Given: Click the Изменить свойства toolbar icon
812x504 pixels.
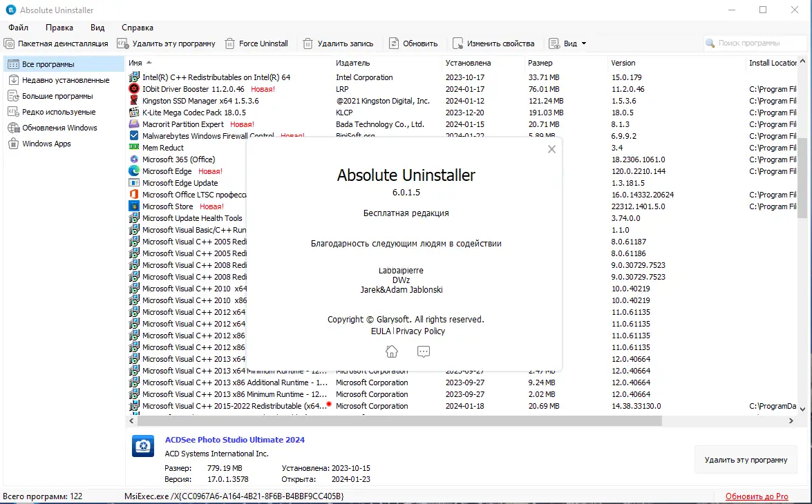Looking at the screenshot, I should click(457, 43).
